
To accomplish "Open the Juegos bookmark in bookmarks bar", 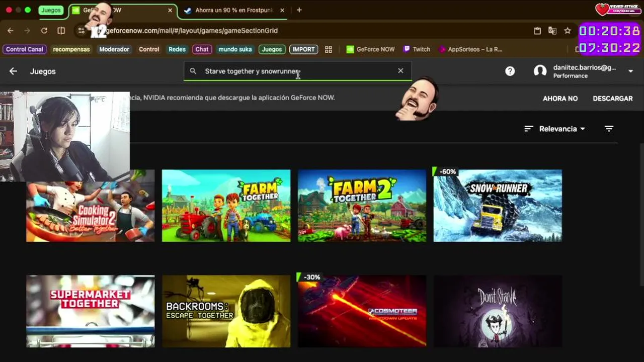I will [x=272, y=49].
